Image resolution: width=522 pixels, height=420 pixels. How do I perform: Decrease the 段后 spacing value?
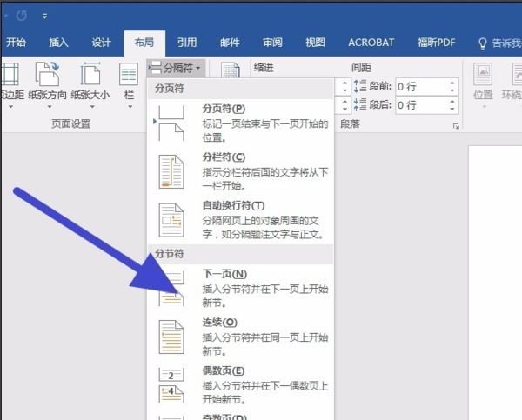coord(452,110)
